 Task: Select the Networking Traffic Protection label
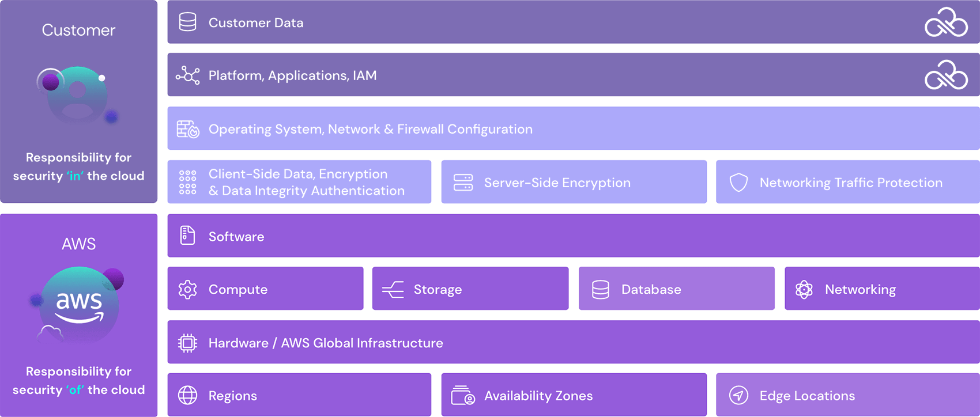click(x=851, y=183)
